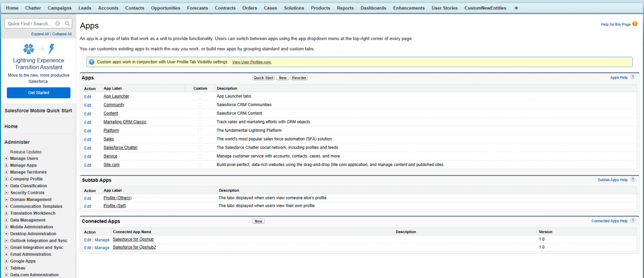Expand the Manage Users tree node
Image resolution: width=644 pixels, height=278 pixels.
click(x=6, y=158)
